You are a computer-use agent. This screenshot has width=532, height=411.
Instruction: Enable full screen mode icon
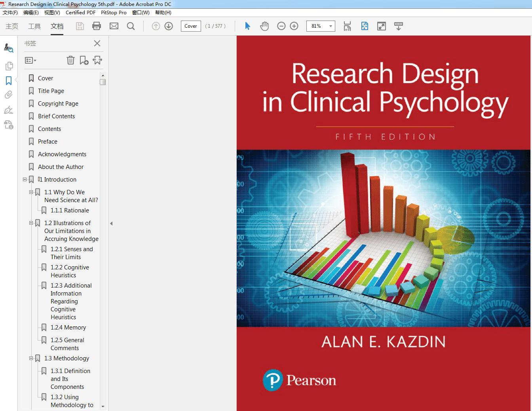(x=382, y=26)
